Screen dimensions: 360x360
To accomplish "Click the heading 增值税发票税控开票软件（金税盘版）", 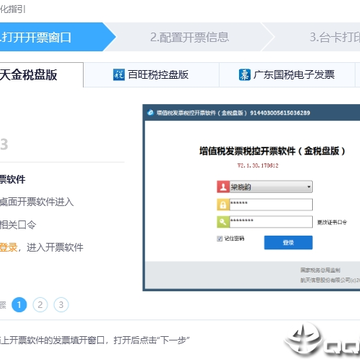I will point(272,151).
